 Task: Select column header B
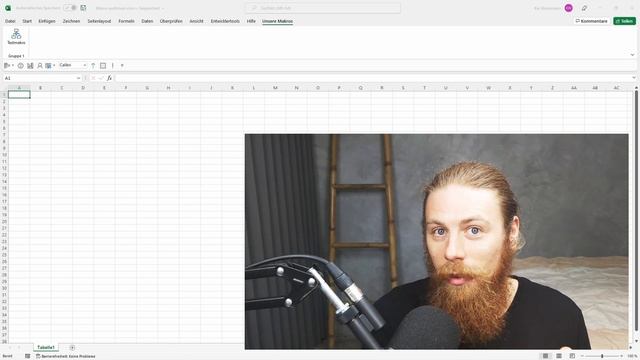click(x=40, y=88)
